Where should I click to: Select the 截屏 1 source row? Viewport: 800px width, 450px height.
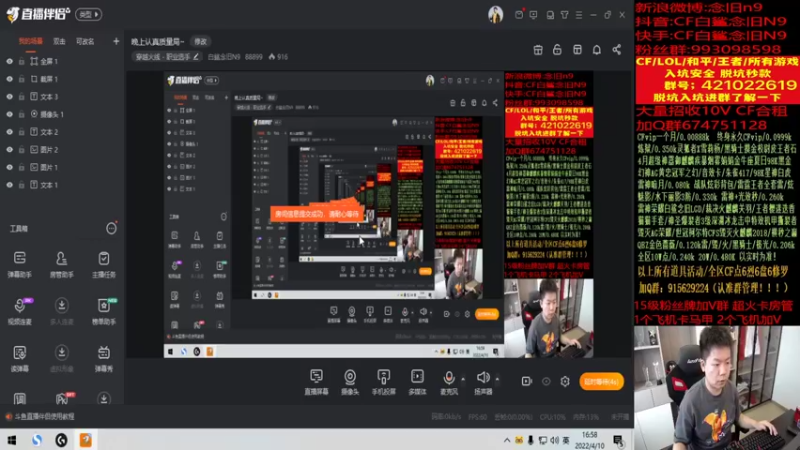click(x=61, y=79)
